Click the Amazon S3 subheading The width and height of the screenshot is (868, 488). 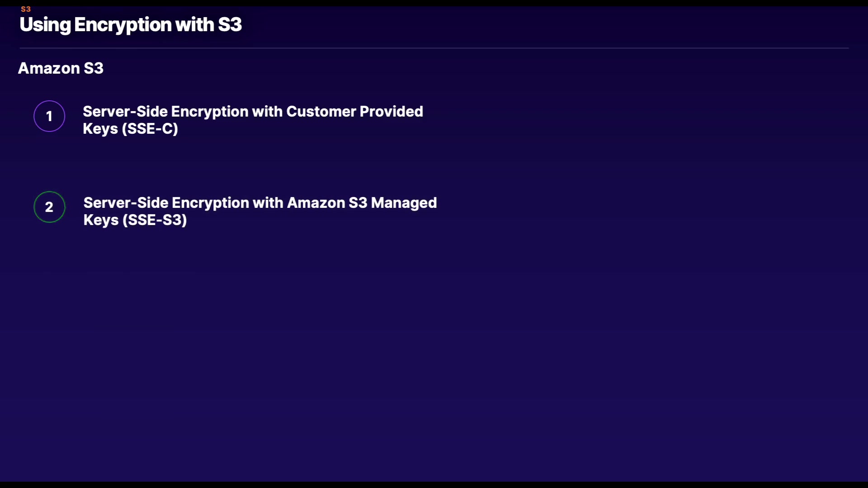tap(61, 68)
